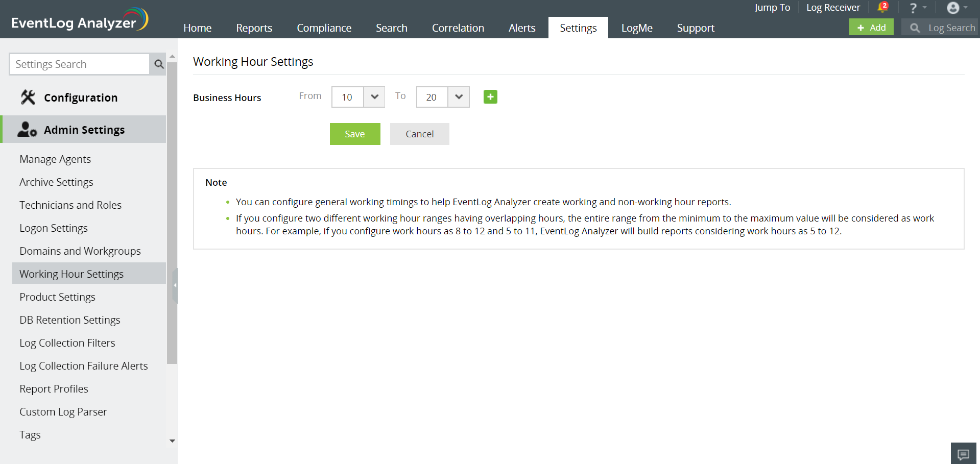Click the Admin Settings user-gear icon
This screenshot has height=464, width=980.
[27, 129]
